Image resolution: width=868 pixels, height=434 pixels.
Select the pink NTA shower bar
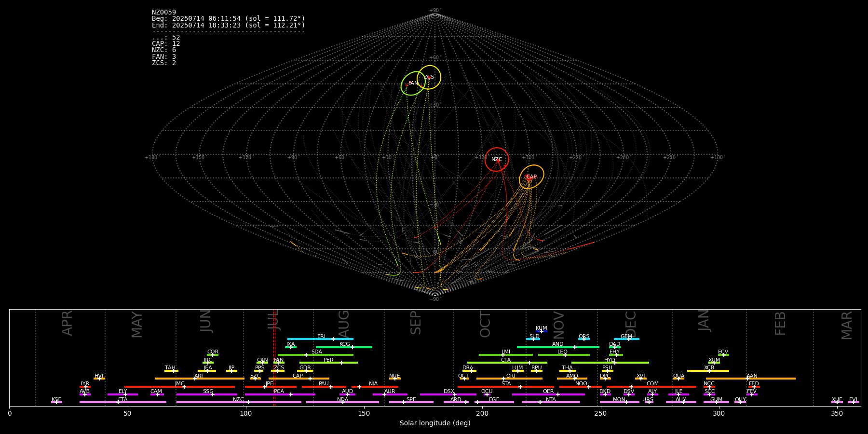pyautogui.click(x=551, y=402)
